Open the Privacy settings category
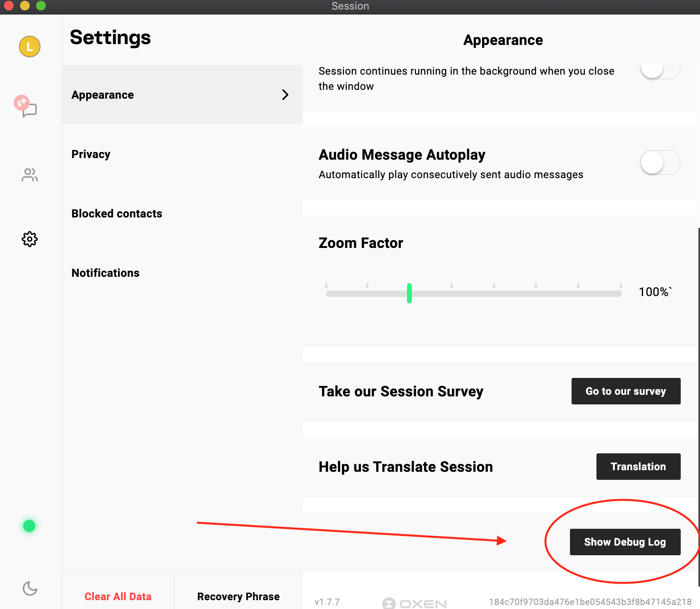 91,154
